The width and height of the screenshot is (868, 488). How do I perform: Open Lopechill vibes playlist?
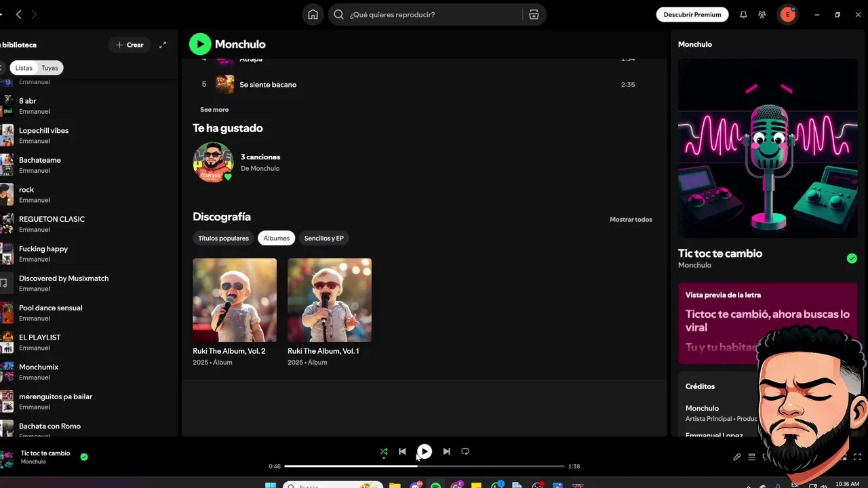tap(88, 136)
